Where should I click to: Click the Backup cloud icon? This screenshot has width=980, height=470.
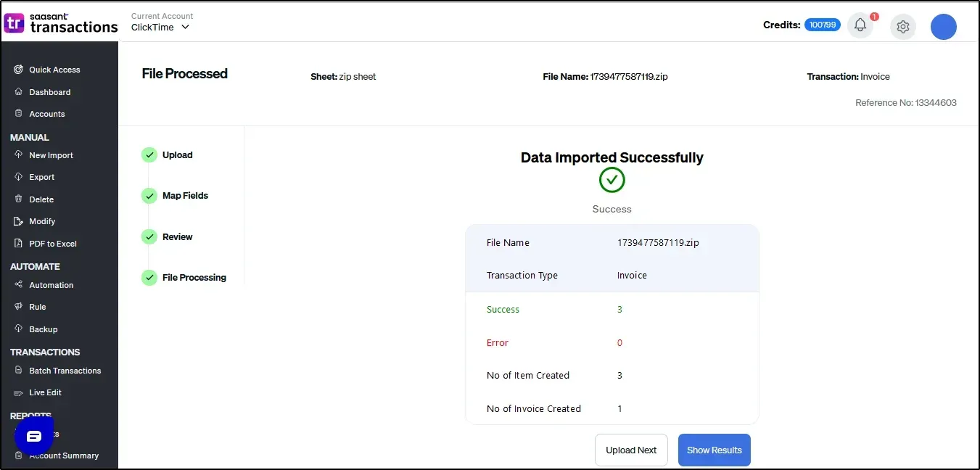[x=18, y=329]
